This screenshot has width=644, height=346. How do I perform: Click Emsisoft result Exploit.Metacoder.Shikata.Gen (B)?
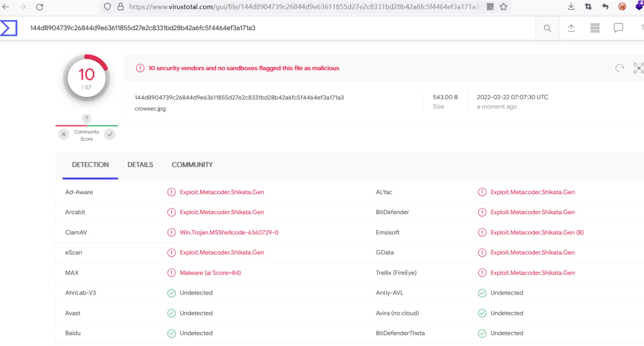tap(537, 232)
